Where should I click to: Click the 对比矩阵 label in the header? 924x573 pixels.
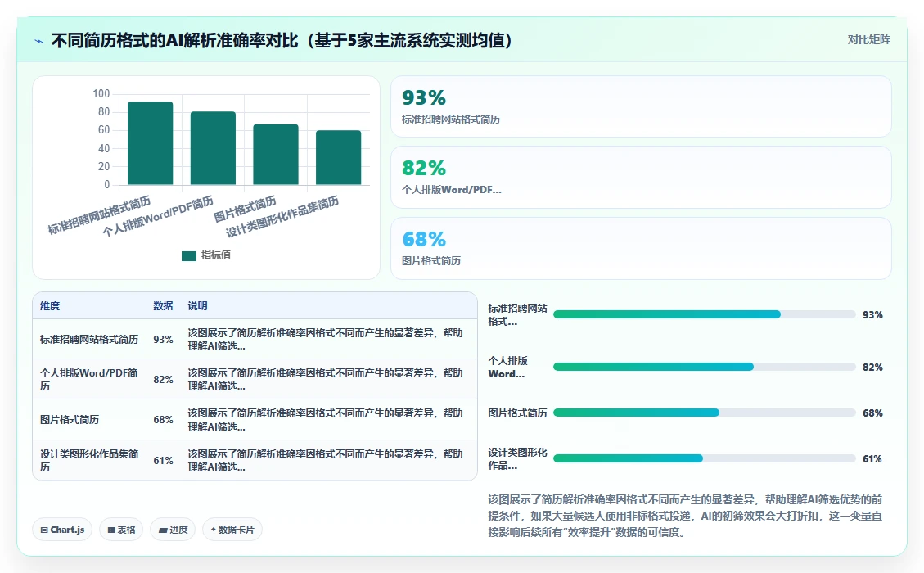868,39
